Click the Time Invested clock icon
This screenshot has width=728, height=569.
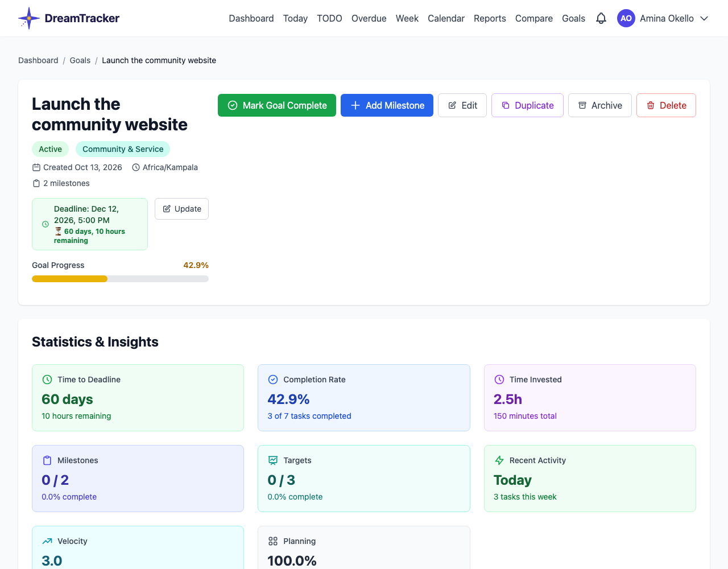click(x=499, y=380)
